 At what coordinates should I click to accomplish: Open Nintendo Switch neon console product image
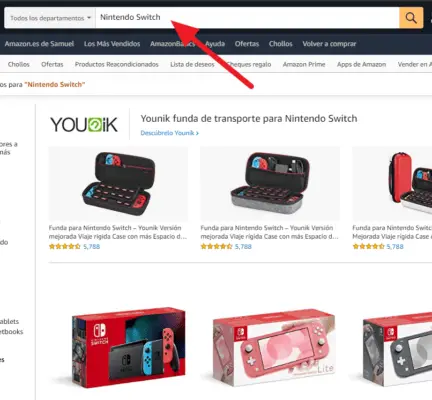(x=129, y=347)
